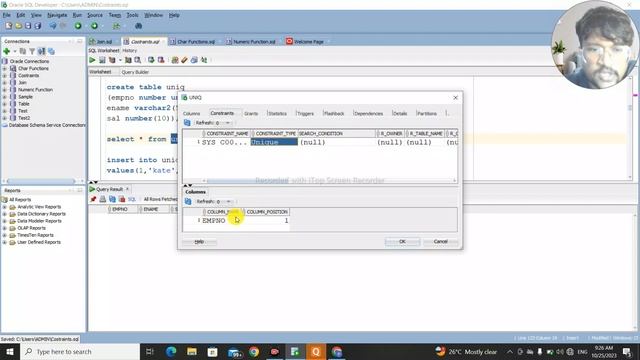Screen dimensions: 640x360
Task: Select the 'Test2' connection in the tree
Action: [24, 118]
